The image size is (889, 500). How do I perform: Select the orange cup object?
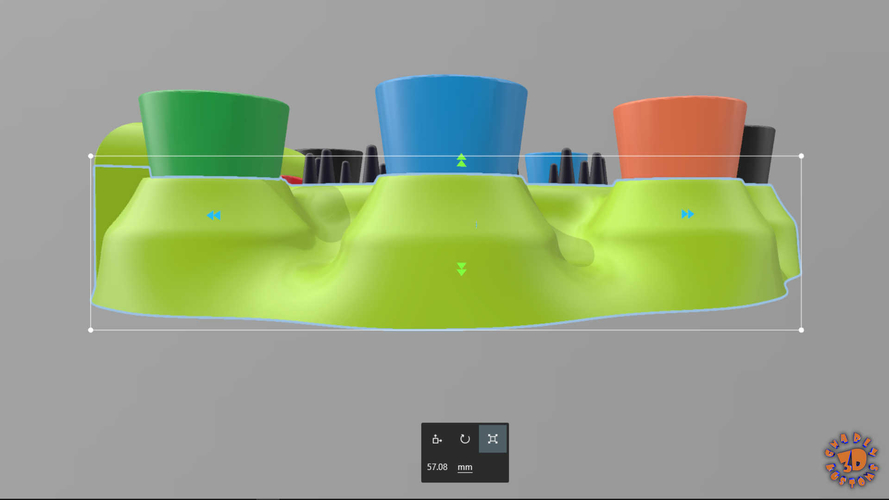click(x=680, y=138)
